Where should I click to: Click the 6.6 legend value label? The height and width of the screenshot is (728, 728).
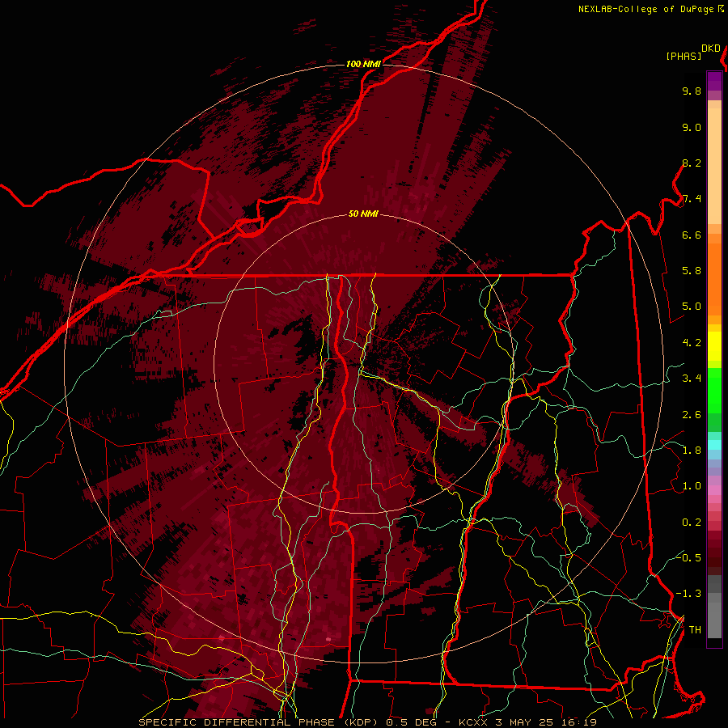[x=692, y=235]
